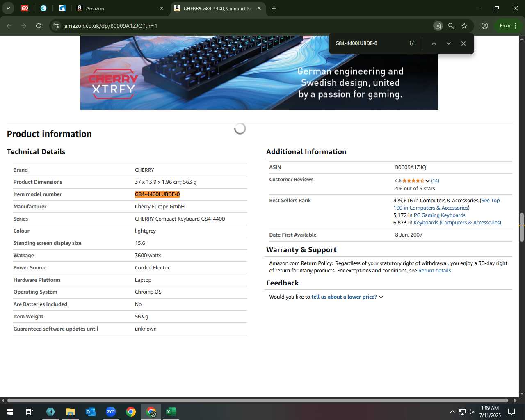525x420 pixels.
Task: Open Excel from taskbar
Action: point(171,412)
